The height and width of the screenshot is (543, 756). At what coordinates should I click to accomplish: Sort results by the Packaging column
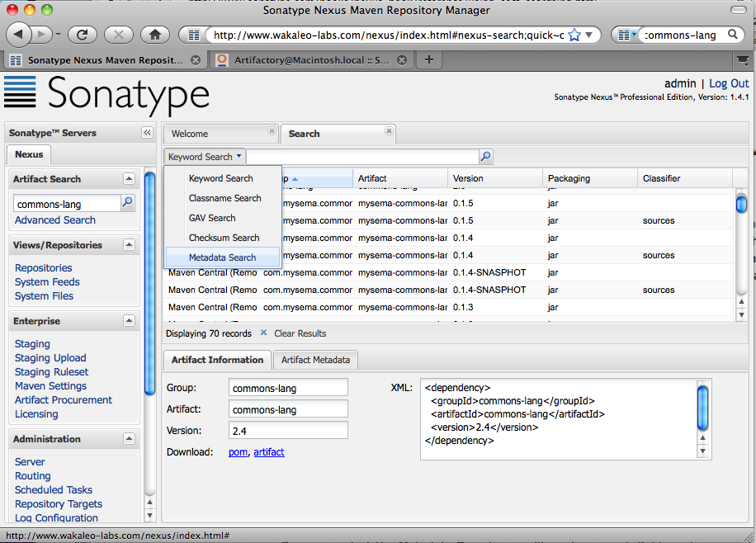pyautogui.click(x=590, y=178)
